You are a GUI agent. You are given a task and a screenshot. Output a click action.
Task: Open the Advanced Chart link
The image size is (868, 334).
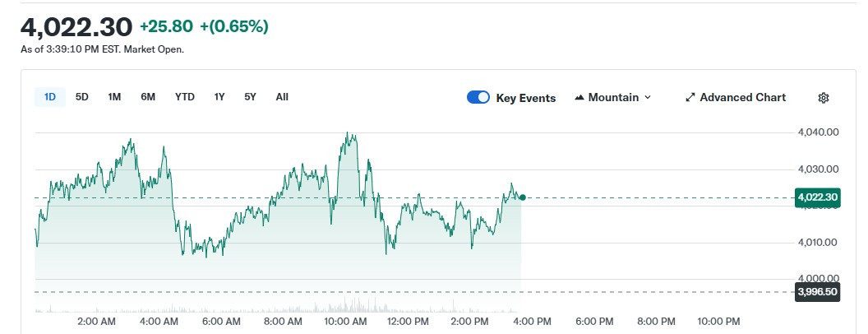coord(742,98)
